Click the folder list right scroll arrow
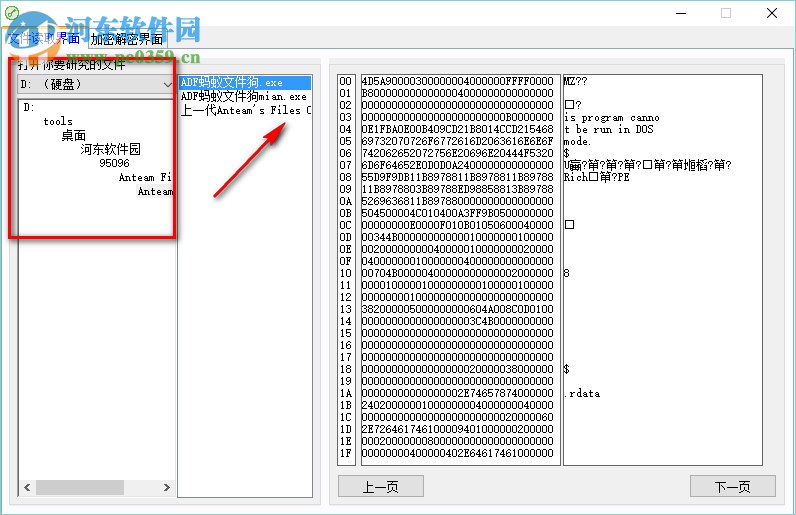 coord(167,488)
